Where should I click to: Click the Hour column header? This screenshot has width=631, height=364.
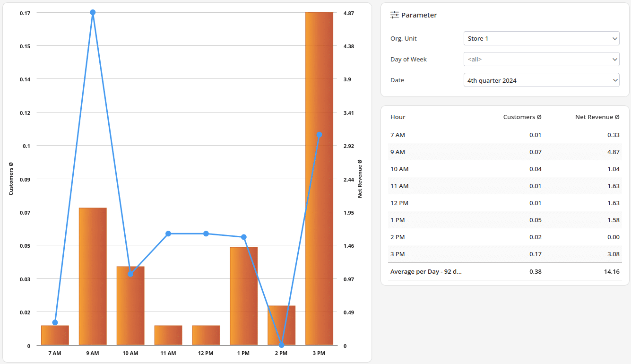[398, 117]
